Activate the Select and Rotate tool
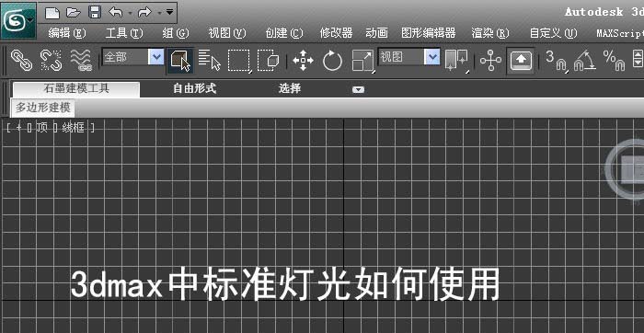The width and height of the screenshot is (644, 333). (x=332, y=61)
